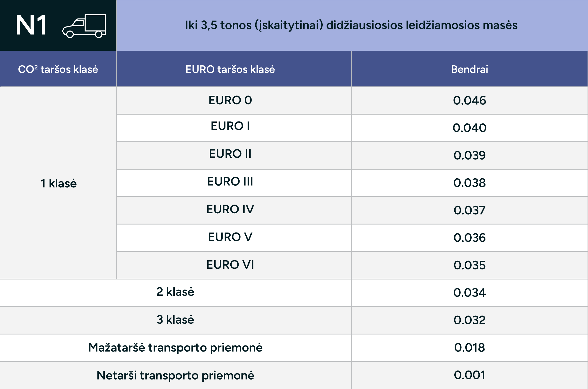The image size is (588, 389).
Task: Select the CO² taršos klasė column header
Action: pyautogui.click(x=58, y=69)
